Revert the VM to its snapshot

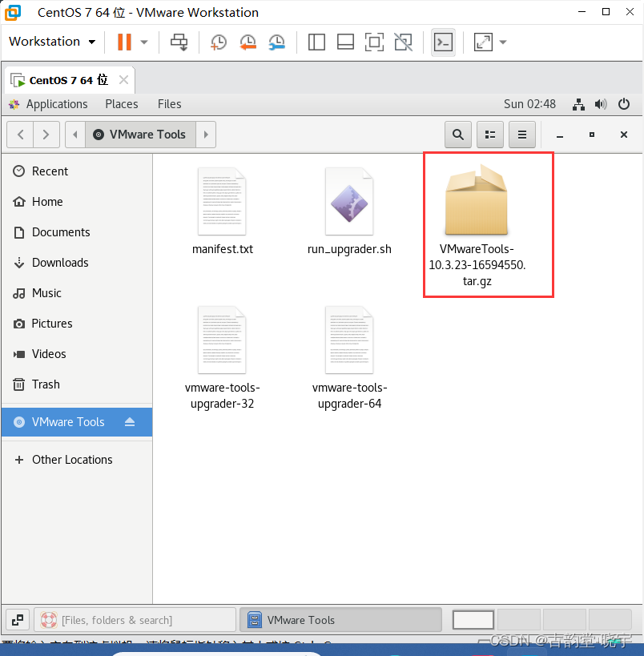click(248, 42)
